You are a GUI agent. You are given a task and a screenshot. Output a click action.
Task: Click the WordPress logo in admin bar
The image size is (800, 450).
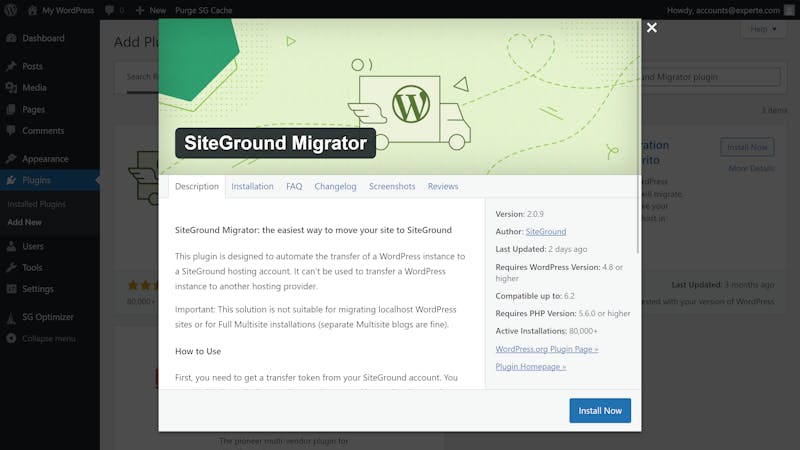11,10
